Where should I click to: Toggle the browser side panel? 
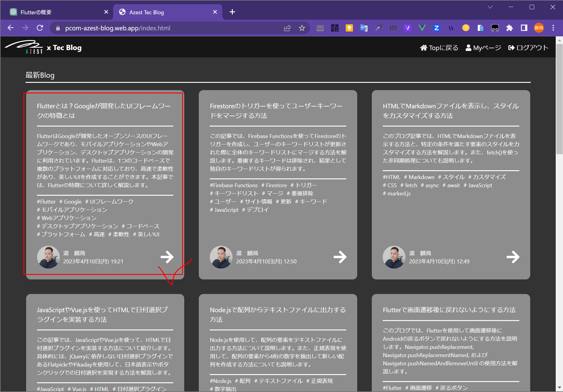pyautogui.click(x=524, y=28)
